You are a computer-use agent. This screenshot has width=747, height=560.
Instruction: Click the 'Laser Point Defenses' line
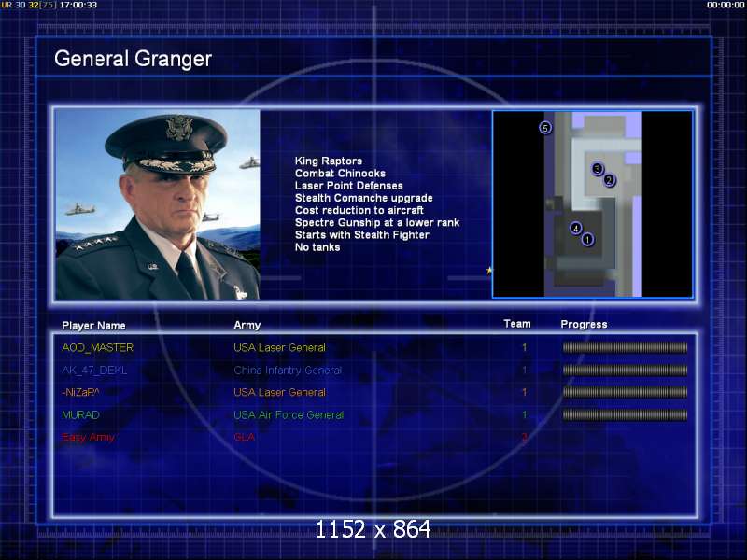[x=349, y=186]
